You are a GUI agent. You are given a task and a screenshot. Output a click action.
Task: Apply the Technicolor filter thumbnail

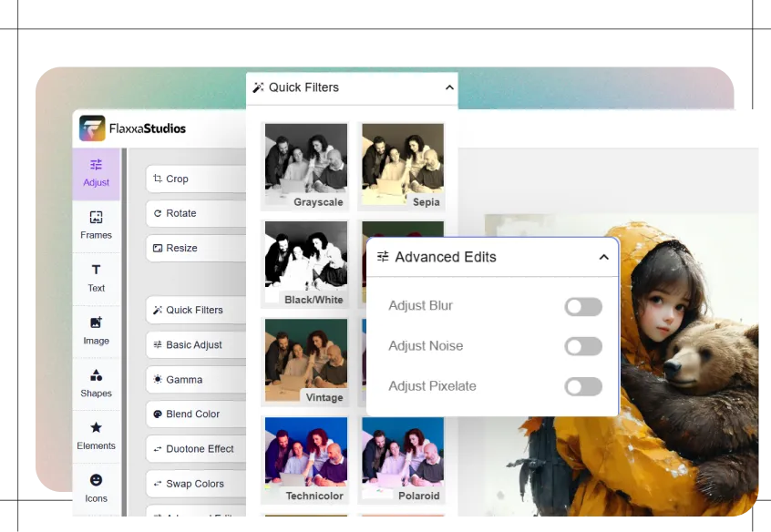(x=305, y=459)
